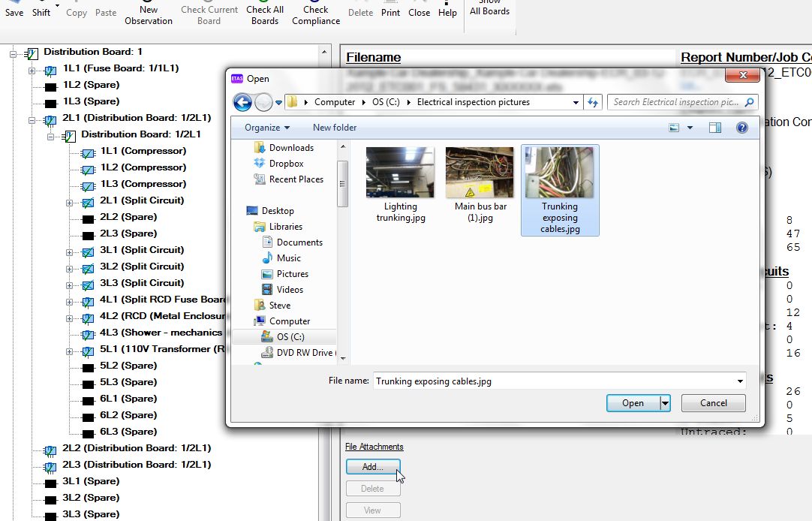The image size is (812, 521).
Task: Expand the 2L1 Split Circuit node
Action: 69,203
